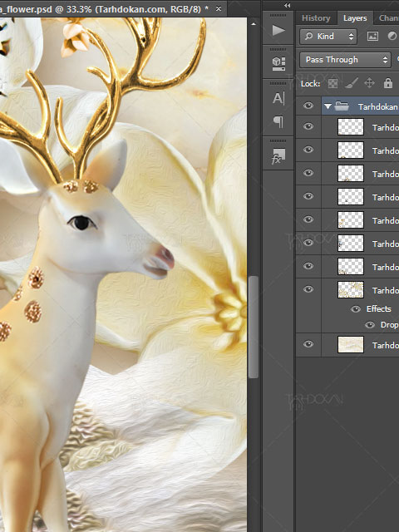Viewport: 399px width, 532px height.
Task: Select seventh layer thumbnail inside group
Action: pos(351,266)
